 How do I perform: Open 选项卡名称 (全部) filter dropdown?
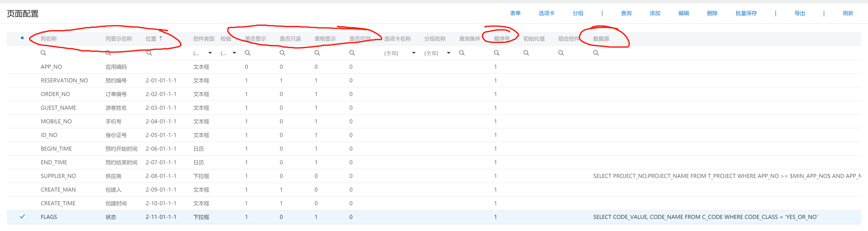tap(413, 53)
